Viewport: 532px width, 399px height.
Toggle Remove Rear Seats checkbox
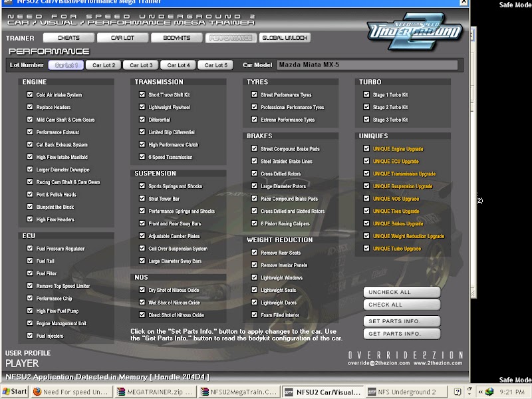254,253
